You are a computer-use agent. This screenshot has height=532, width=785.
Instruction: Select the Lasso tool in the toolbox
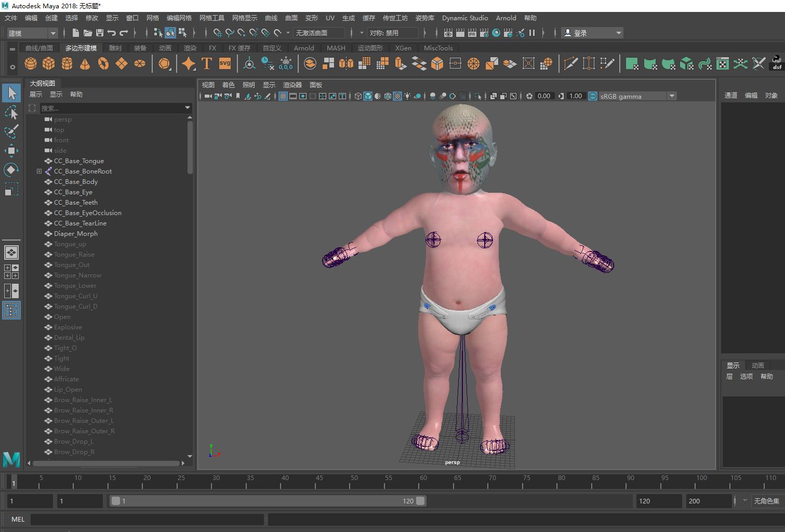(11, 112)
